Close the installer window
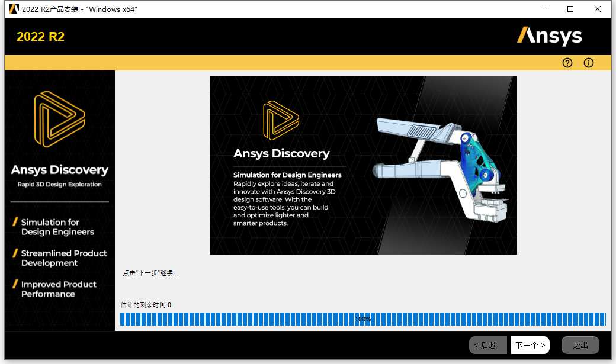The width and height of the screenshot is (616, 364). click(598, 9)
